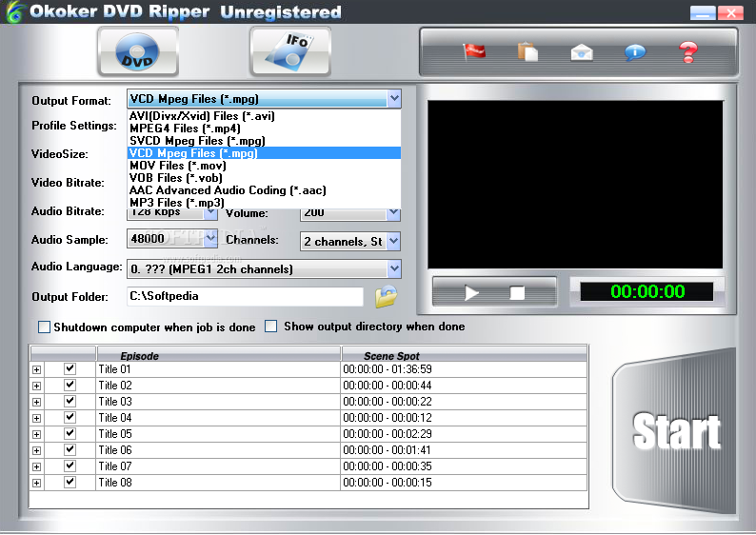The width and height of the screenshot is (756, 535).
Task: Expand the Title 07 row
Action: pyautogui.click(x=36, y=467)
